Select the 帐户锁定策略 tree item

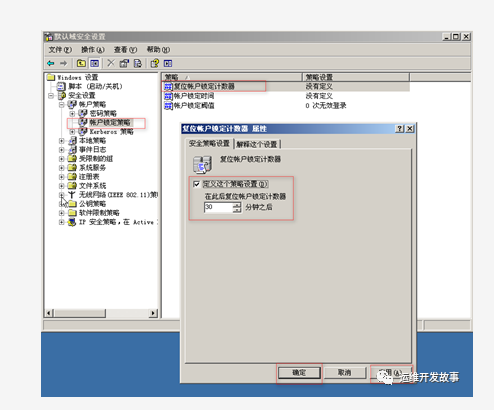click(x=110, y=123)
